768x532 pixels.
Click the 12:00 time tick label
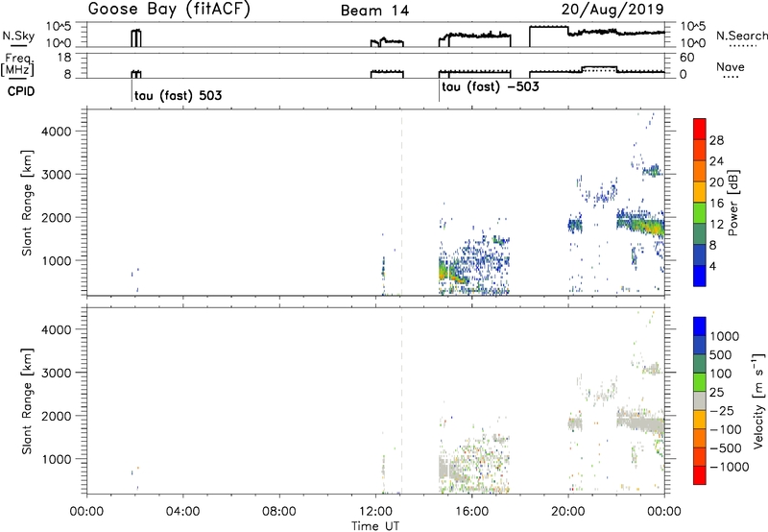click(x=375, y=512)
